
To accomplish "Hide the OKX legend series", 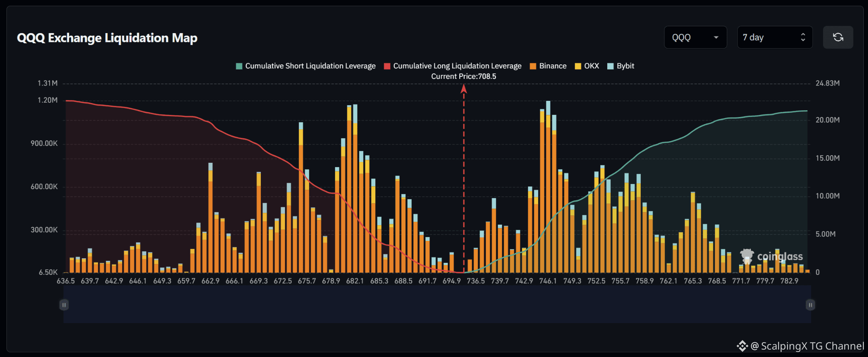I will pos(587,66).
